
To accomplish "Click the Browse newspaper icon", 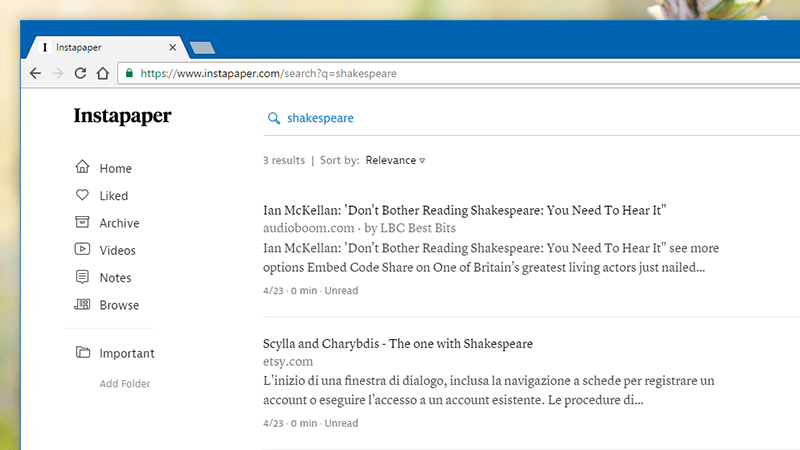I will [x=82, y=305].
